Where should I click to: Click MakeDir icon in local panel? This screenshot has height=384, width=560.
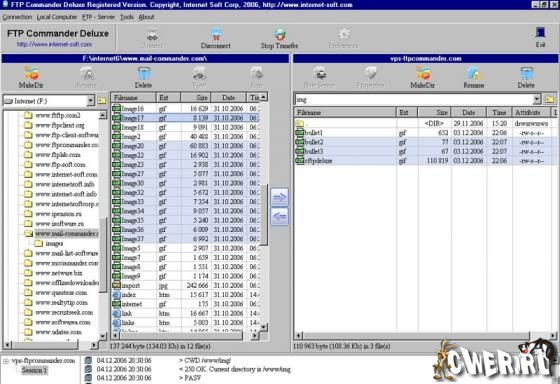tap(31, 74)
